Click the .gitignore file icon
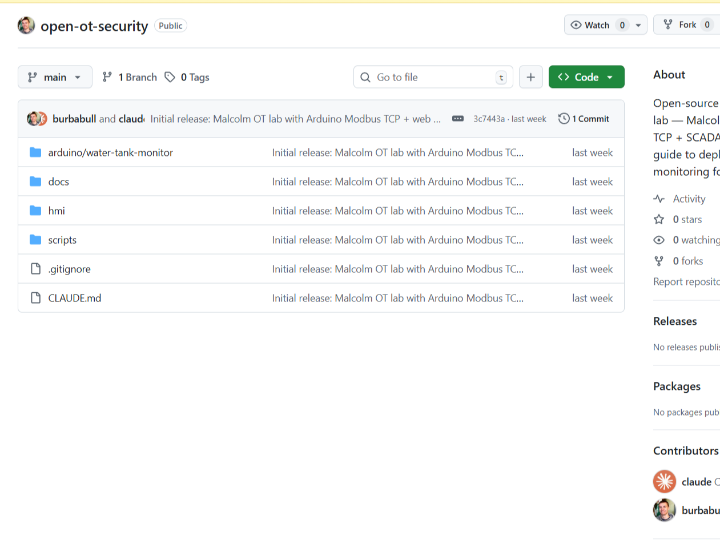The height and width of the screenshot is (540, 720). point(36,269)
